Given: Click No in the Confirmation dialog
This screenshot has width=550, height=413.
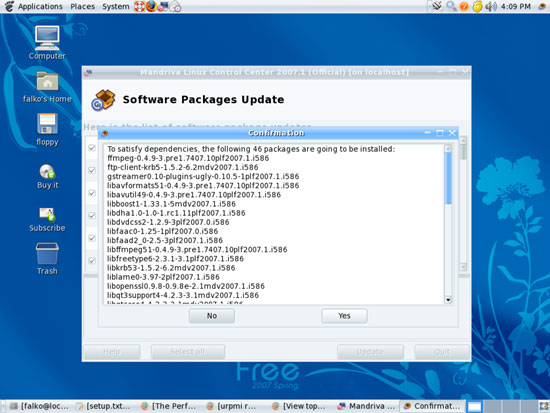Looking at the screenshot, I should 212,316.
